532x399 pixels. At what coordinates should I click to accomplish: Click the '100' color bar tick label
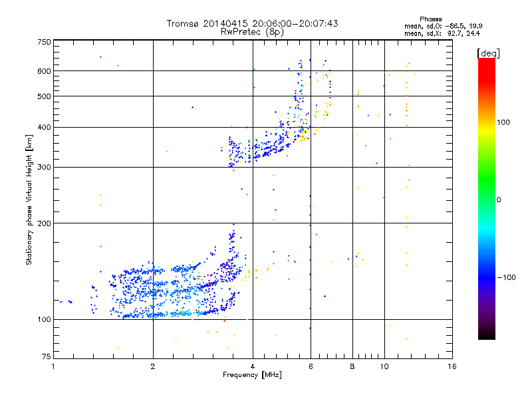503,122
